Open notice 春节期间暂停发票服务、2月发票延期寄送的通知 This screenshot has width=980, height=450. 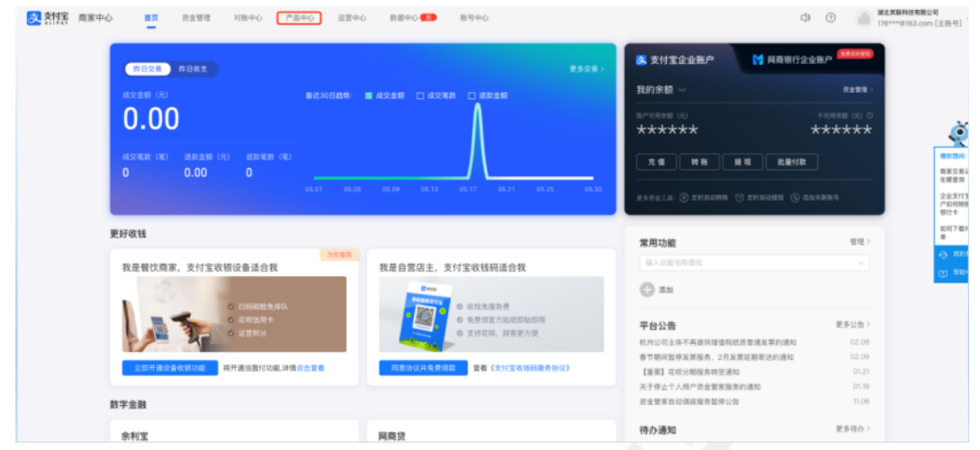tap(716, 357)
